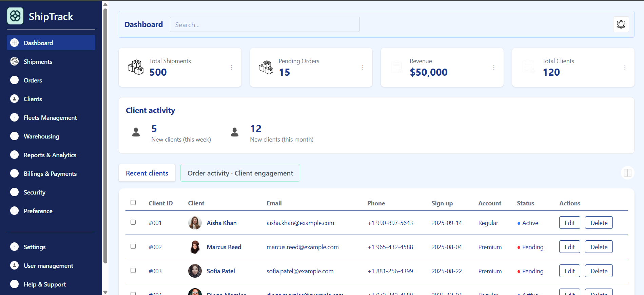
Task: Click the notification bell icon
Action: 621,24
